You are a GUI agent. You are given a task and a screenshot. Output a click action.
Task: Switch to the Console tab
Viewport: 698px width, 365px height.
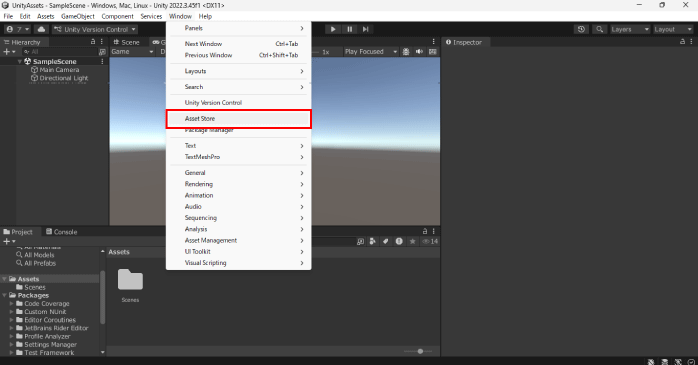(x=62, y=232)
